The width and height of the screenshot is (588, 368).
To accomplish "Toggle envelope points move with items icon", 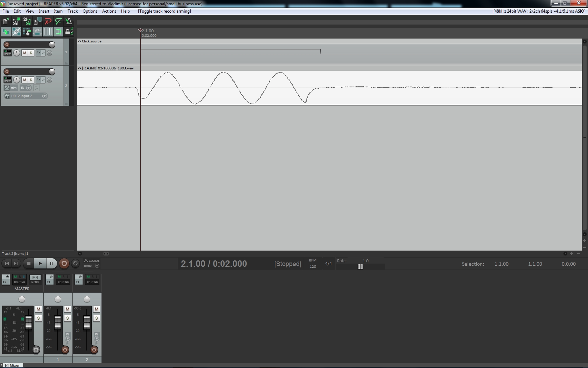I will click(x=37, y=32).
